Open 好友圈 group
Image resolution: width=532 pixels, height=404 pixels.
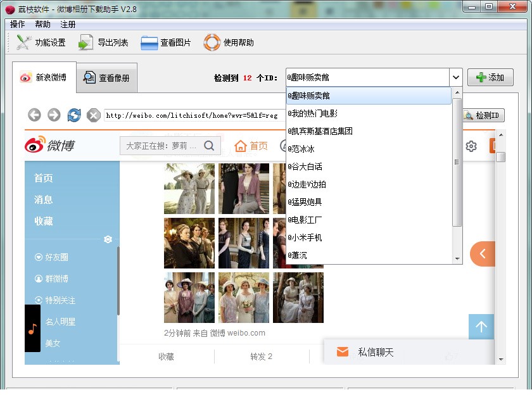pyautogui.click(x=51, y=257)
